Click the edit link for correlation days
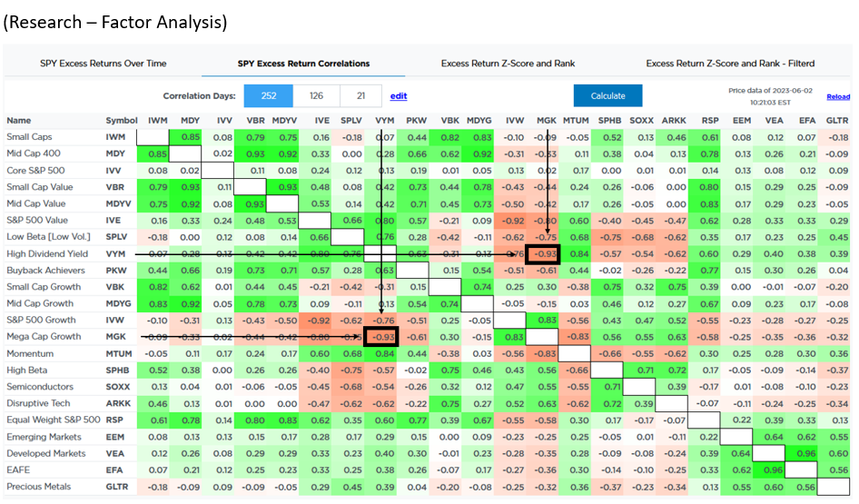This screenshot has width=859, height=504. (x=399, y=96)
